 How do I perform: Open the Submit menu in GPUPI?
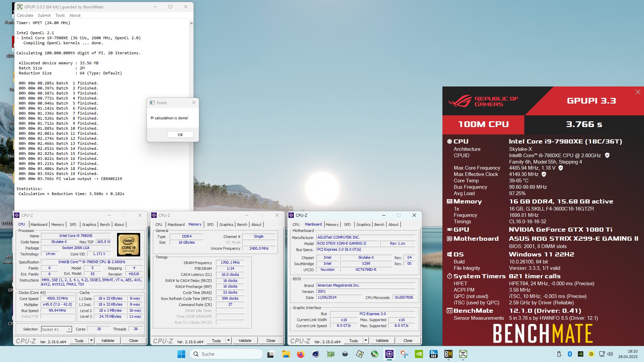coord(44,15)
